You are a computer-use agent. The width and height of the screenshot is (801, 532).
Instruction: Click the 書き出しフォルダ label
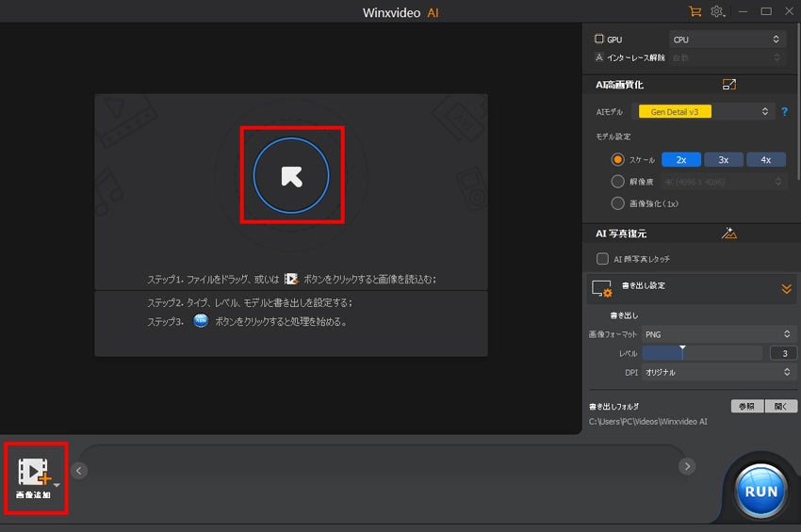(x=613, y=407)
